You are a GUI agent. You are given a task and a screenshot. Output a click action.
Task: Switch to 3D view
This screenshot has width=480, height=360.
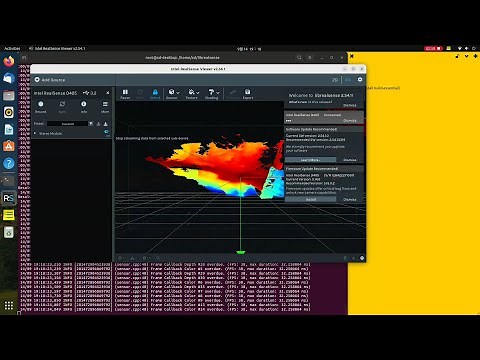[x=348, y=80]
